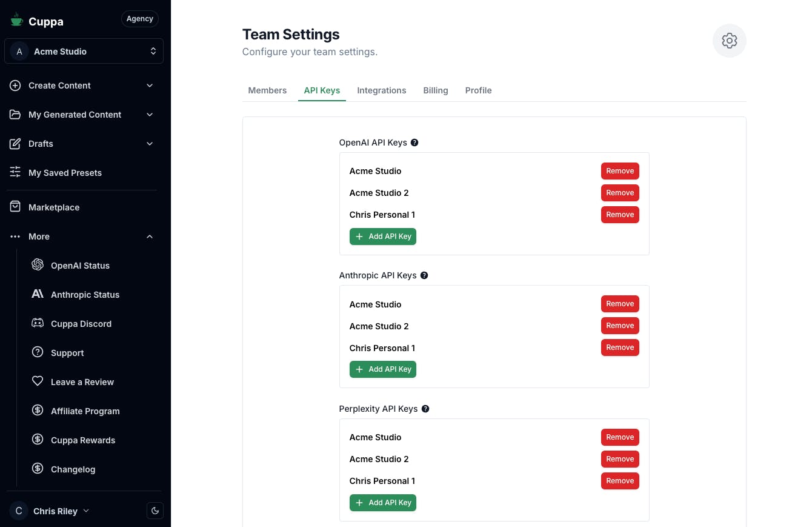Switch to the Billing tab
The image size is (812, 527).
(435, 90)
